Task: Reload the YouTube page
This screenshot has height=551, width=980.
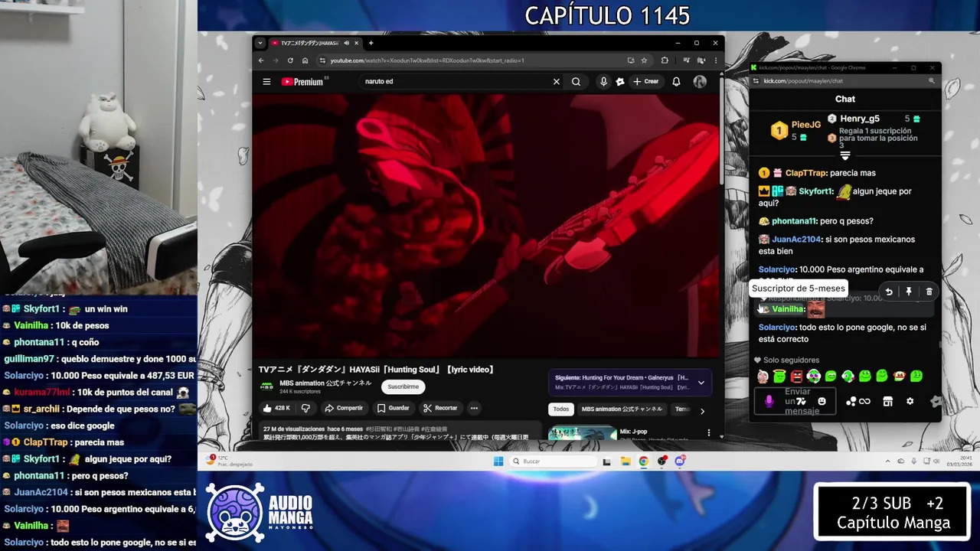Action: (290, 60)
